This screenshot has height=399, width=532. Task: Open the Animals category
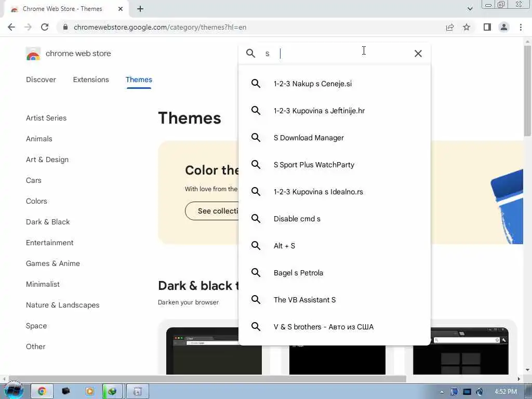click(39, 139)
